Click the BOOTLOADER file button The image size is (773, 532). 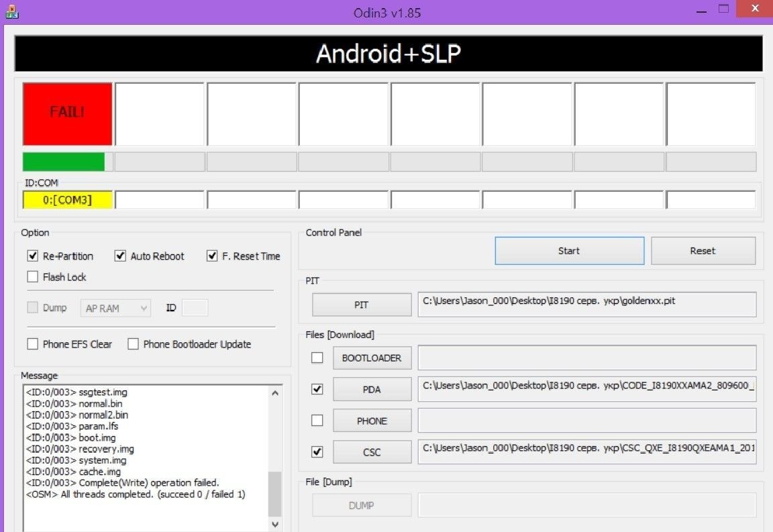(372, 358)
